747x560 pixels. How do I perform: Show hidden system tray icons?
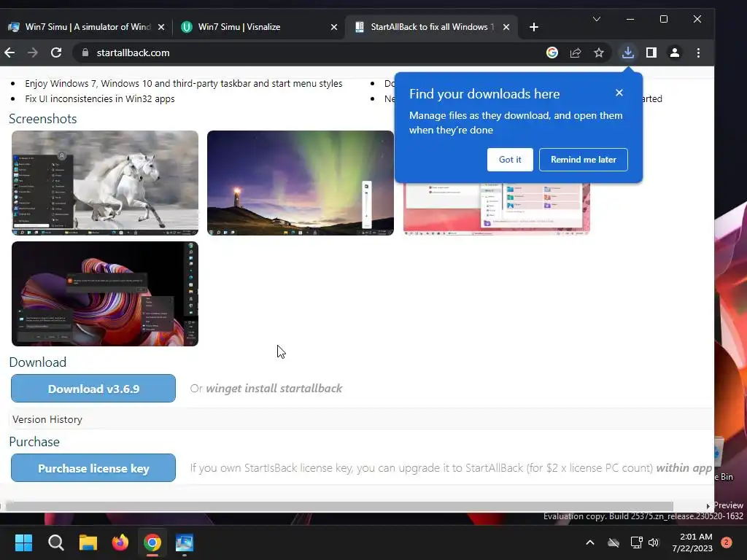[589, 542]
